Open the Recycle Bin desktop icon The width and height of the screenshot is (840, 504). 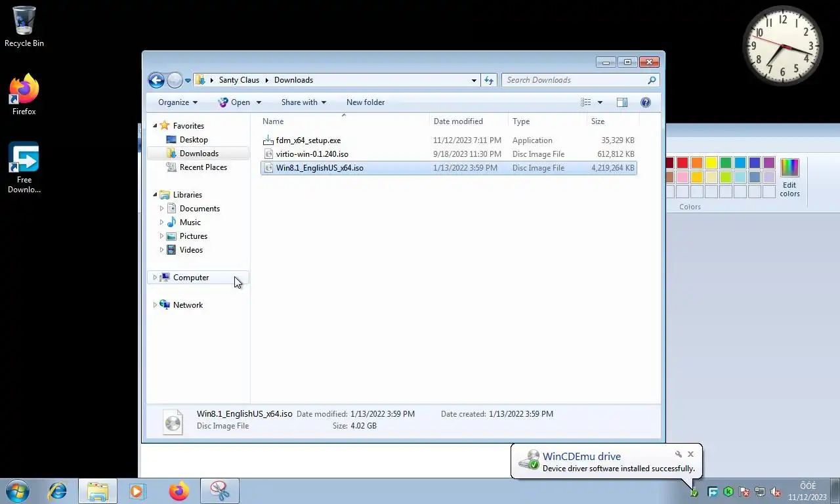point(24,27)
